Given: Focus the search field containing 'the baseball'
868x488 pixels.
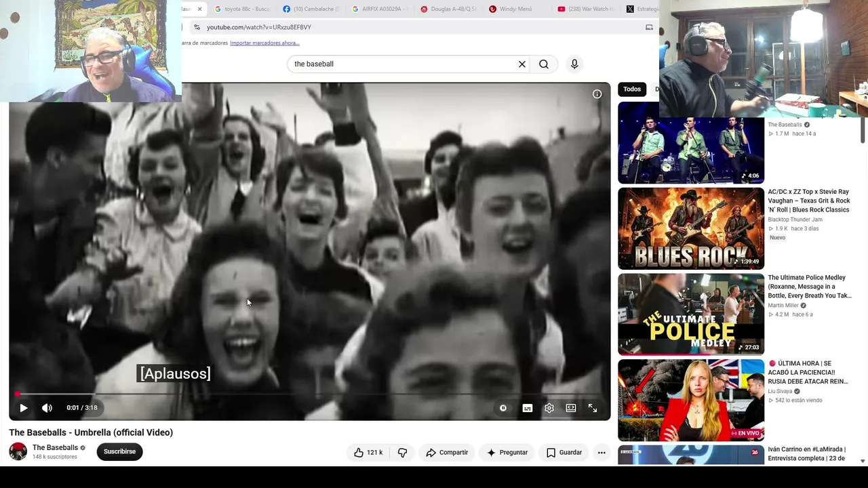Looking at the screenshot, I should pos(403,64).
